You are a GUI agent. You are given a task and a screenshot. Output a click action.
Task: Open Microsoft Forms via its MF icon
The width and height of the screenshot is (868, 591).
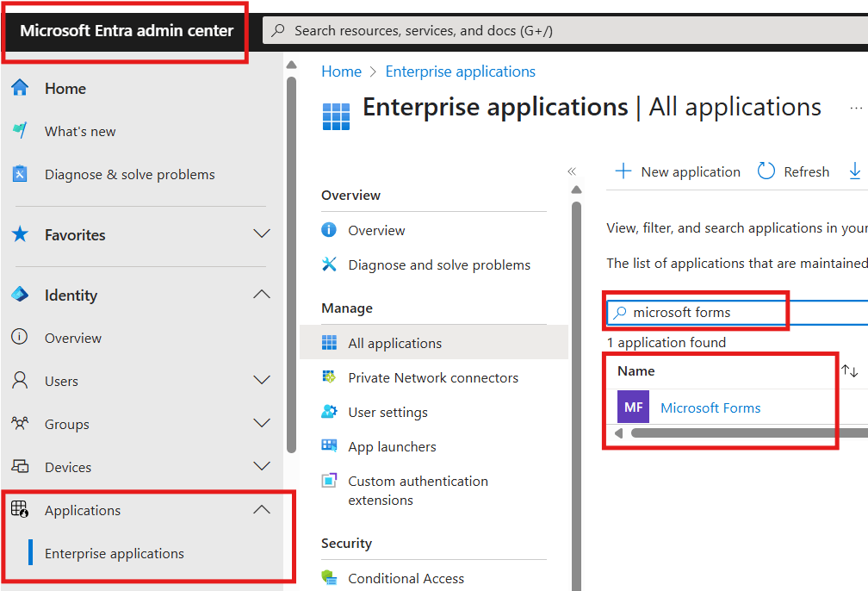(633, 406)
